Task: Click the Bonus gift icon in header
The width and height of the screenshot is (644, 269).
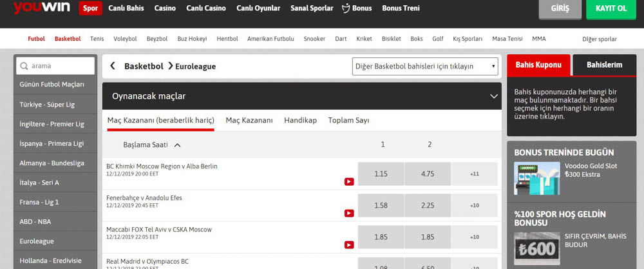Action: (346, 8)
